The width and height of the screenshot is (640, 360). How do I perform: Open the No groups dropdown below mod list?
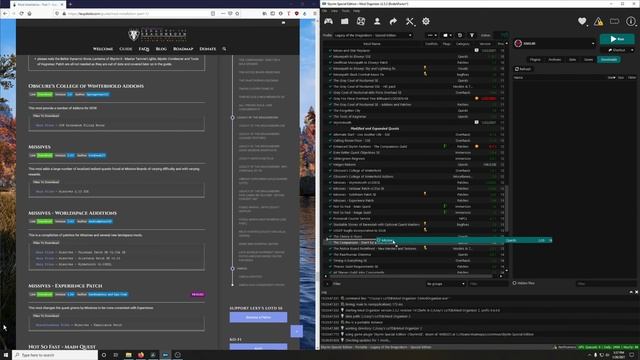[445, 284]
